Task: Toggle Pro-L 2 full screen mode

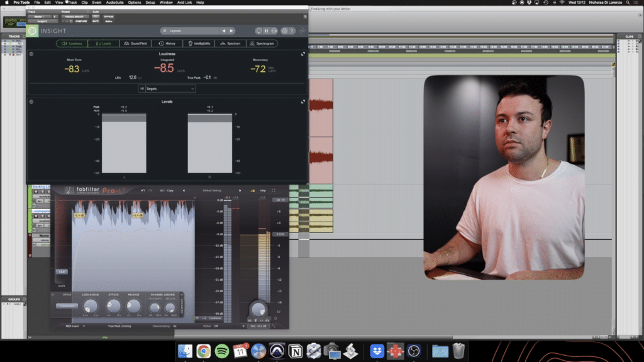Action: [274, 191]
